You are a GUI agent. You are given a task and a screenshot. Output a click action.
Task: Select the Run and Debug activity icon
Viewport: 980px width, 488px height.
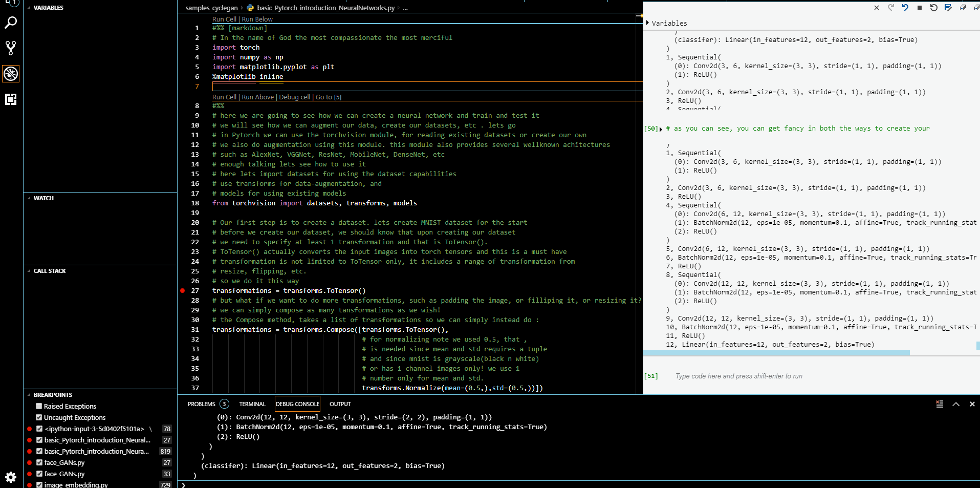pyautogui.click(x=11, y=74)
